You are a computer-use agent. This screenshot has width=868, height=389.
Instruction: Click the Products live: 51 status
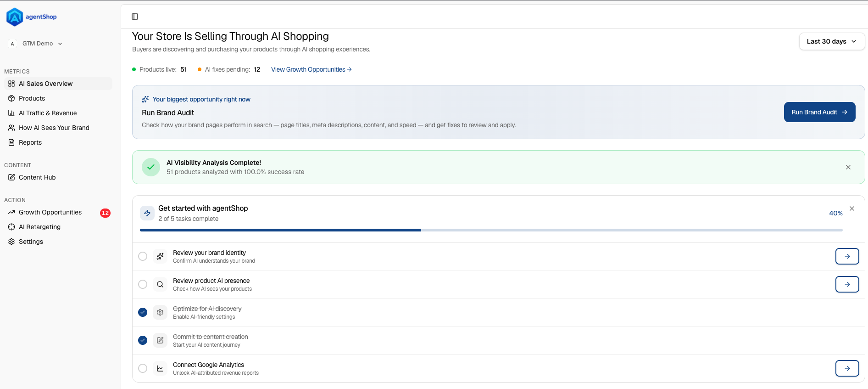160,69
